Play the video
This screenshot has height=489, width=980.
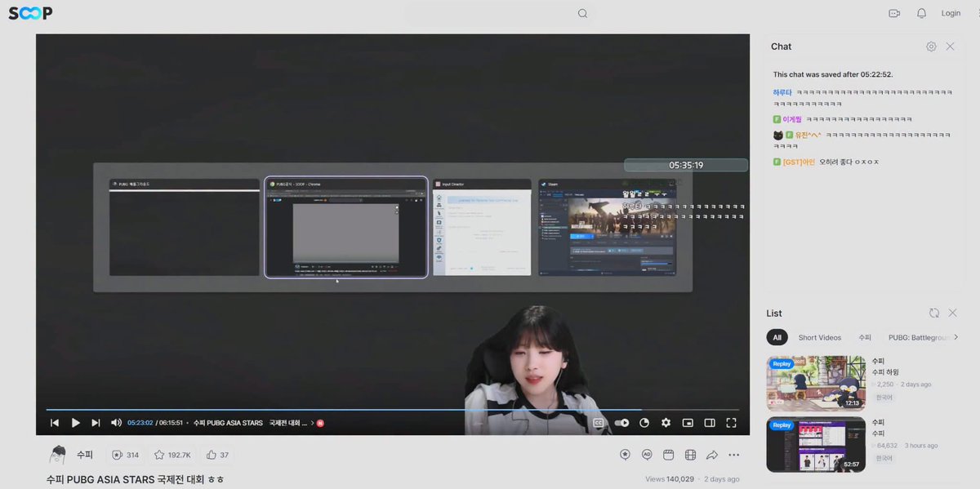click(75, 423)
